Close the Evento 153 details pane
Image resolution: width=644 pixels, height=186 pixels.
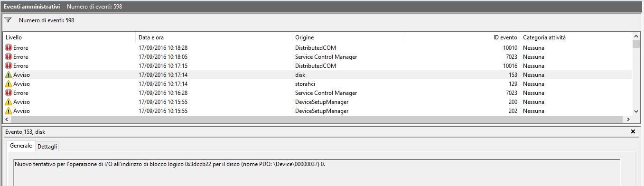pyautogui.click(x=633, y=131)
